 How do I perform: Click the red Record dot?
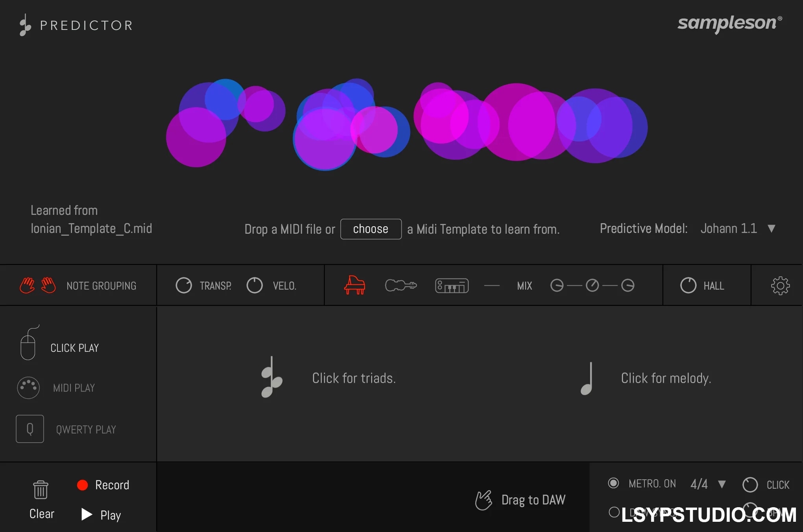pyautogui.click(x=82, y=485)
